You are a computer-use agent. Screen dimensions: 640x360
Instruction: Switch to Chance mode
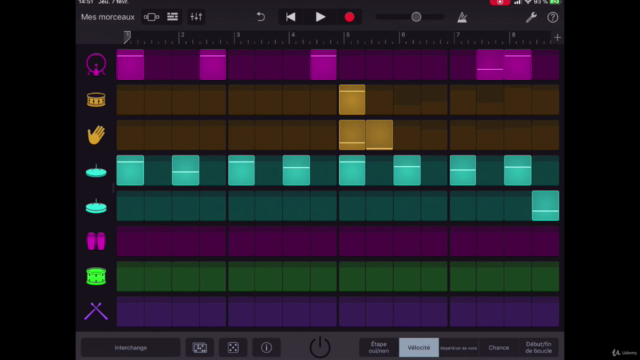(x=499, y=348)
